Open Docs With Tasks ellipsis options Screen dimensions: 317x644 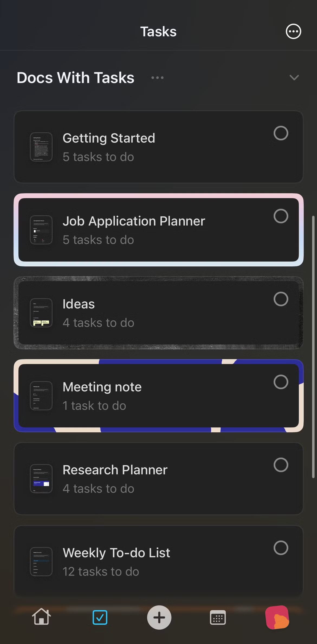[x=157, y=78]
